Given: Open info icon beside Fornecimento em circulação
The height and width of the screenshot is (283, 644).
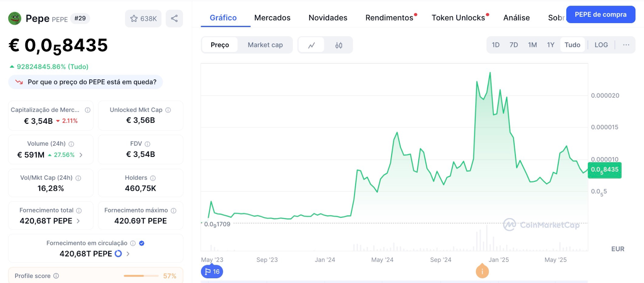Looking at the screenshot, I should (x=133, y=243).
